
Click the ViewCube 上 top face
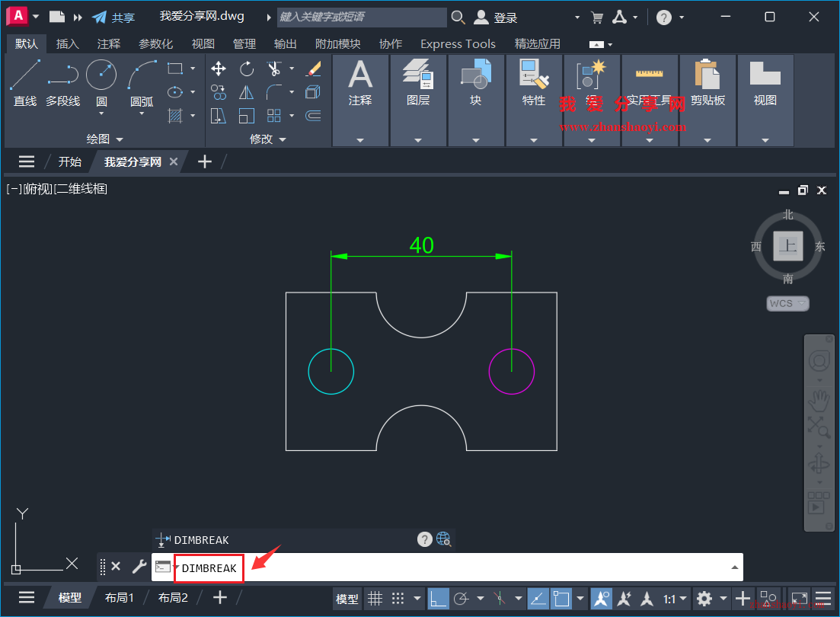pyautogui.click(x=787, y=246)
